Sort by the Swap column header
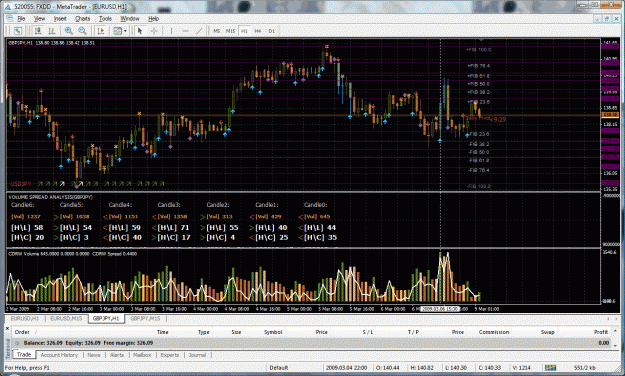The image size is (625, 376). [548, 332]
